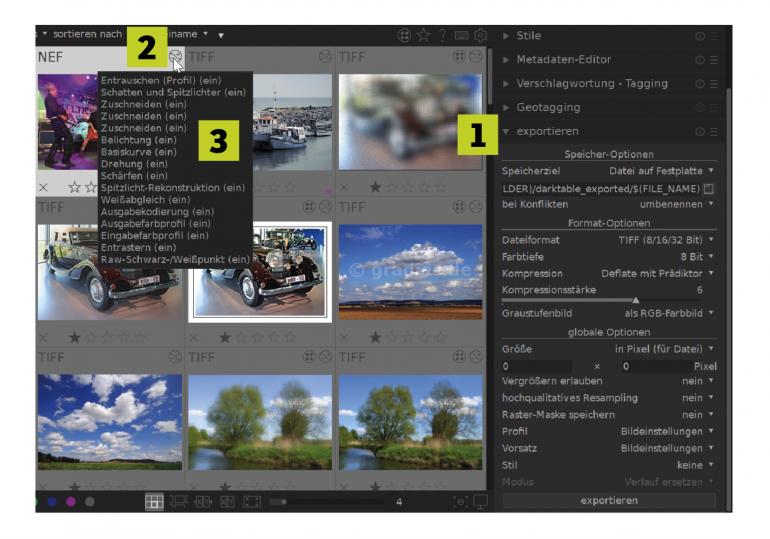Set first star on NEF thumbnail
770x539 pixels.
click(75, 187)
